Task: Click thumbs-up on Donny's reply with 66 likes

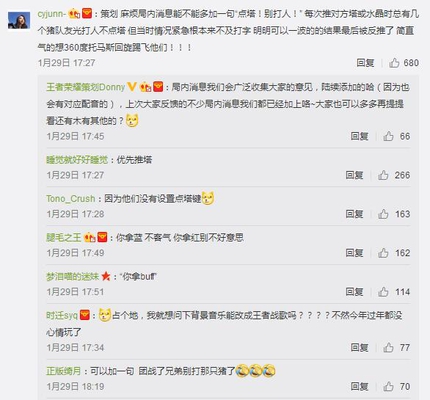Action: (388, 136)
